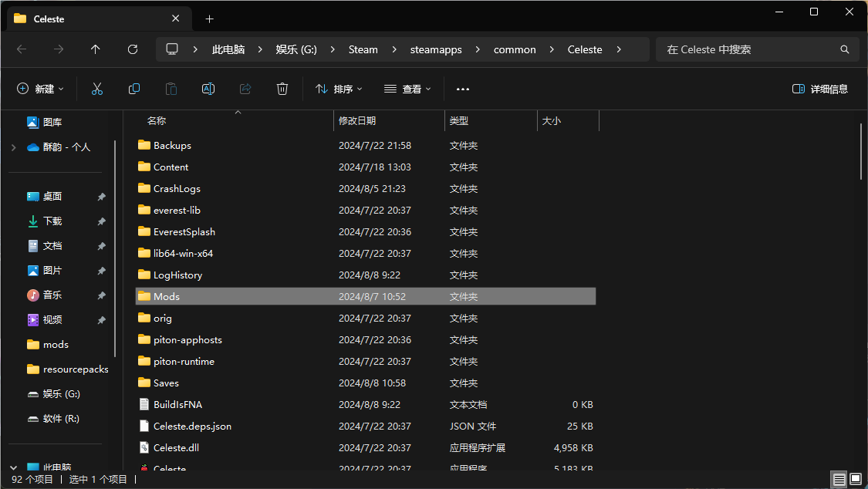Go up one folder level with Up arrow

coord(96,49)
